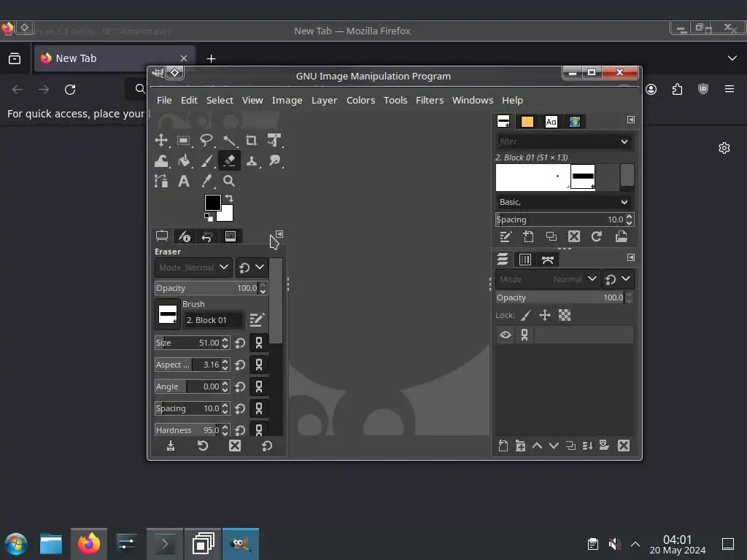The height and width of the screenshot is (560, 747).
Task: Select the Fuzzy Select wand tool
Action: [x=228, y=140]
